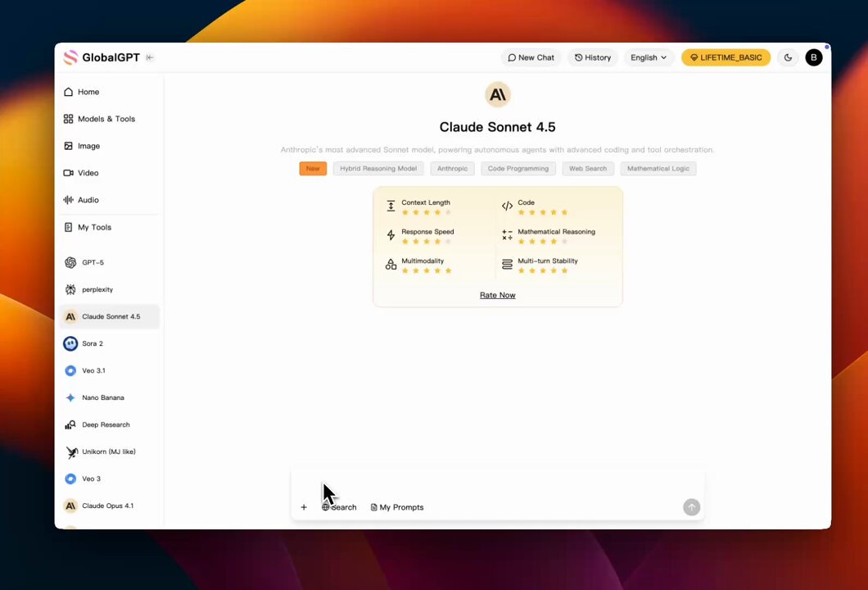The height and width of the screenshot is (590, 868).
Task: Open the Veo 3 model icon
Action: (x=70, y=479)
